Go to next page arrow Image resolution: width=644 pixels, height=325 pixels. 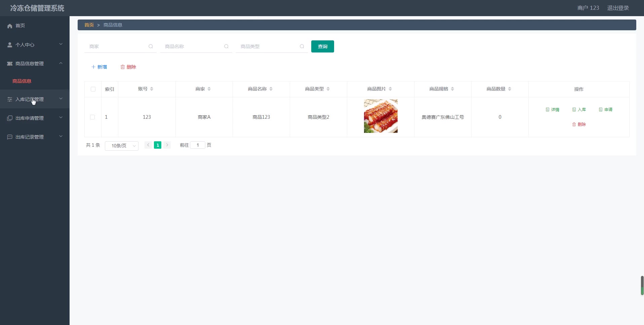pos(167,145)
